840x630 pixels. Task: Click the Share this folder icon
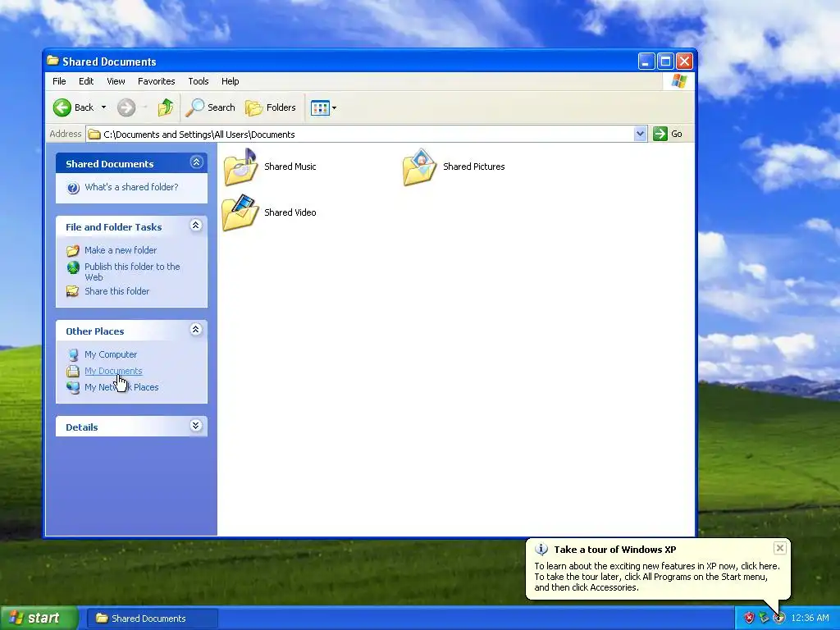click(73, 291)
